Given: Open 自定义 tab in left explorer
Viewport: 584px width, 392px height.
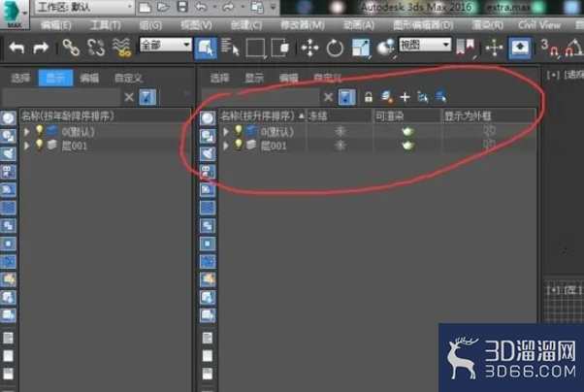Looking at the screenshot, I should 128,78.
